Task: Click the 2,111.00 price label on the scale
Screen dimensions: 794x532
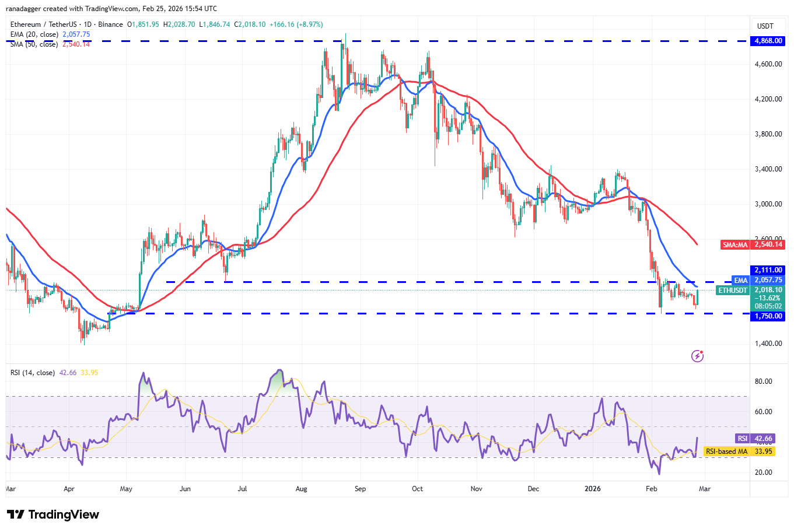Action: point(767,269)
